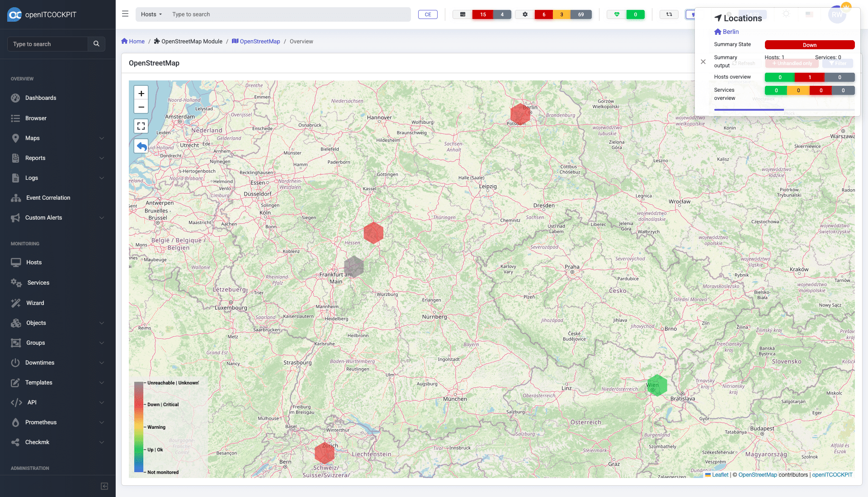868x497 pixels.
Task: Expand the Objects submenu chevron
Action: [102, 323]
